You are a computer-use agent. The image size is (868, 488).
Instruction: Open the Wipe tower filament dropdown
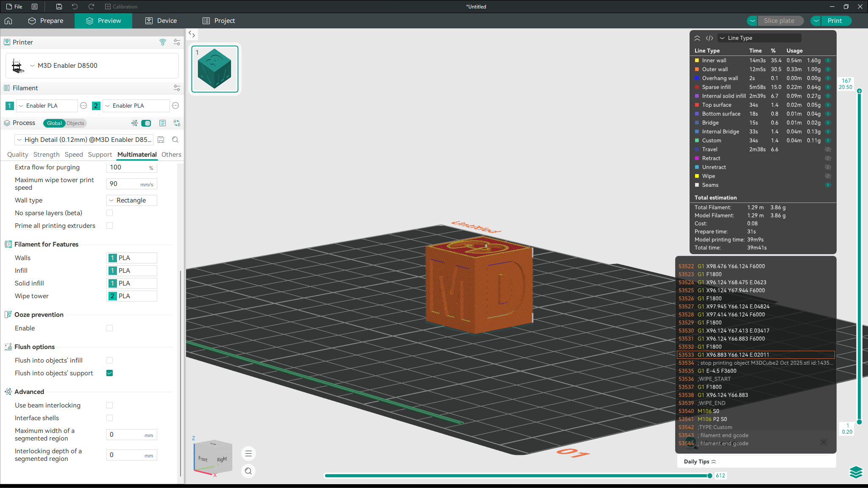click(x=132, y=296)
